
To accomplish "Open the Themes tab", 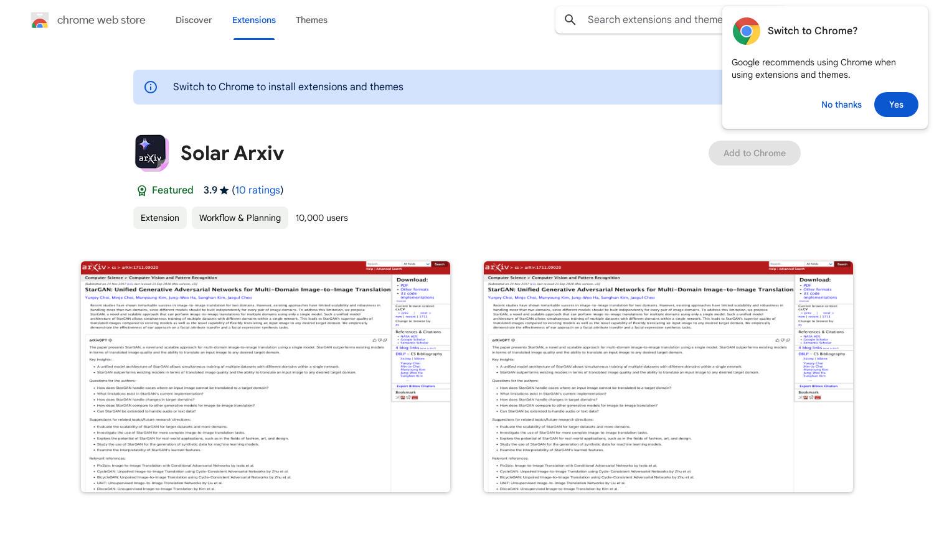I will (x=311, y=20).
